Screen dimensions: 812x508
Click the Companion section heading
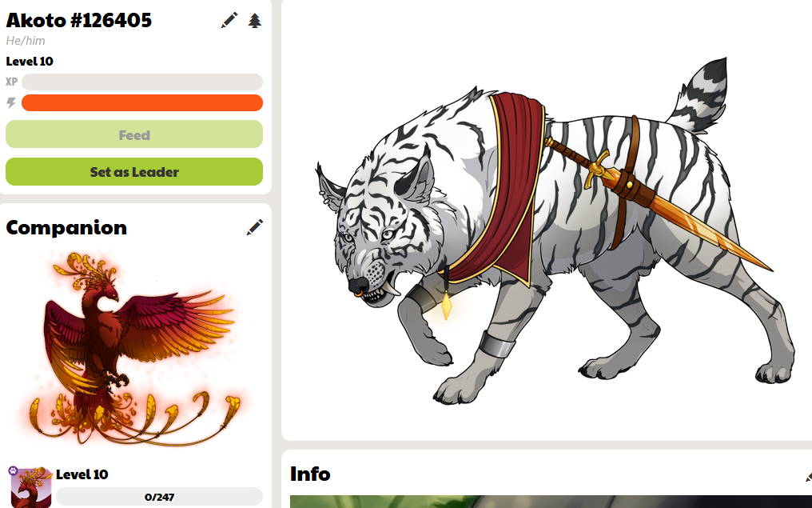(x=66, y=227)
